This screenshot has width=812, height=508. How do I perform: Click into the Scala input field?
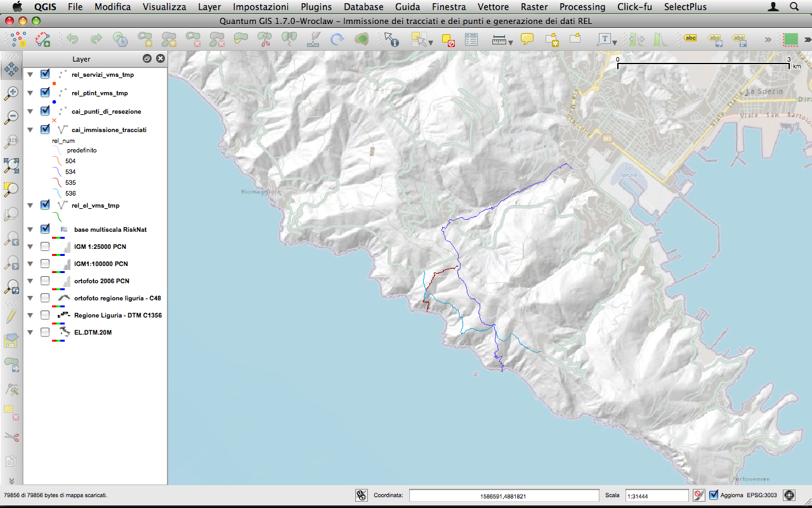[x=656, y=495]
